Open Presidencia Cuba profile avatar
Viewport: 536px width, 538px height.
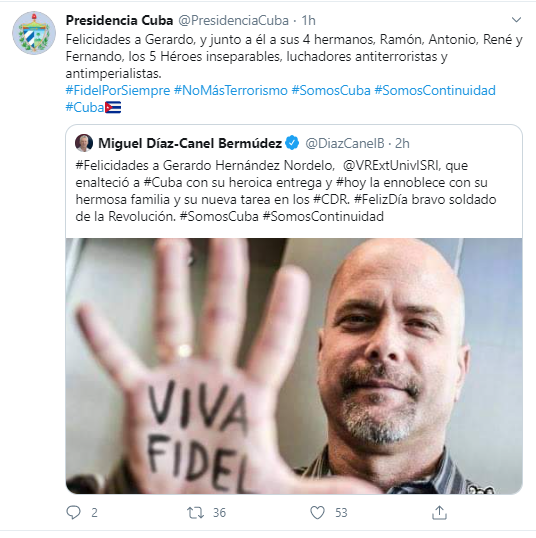point(34,33)
